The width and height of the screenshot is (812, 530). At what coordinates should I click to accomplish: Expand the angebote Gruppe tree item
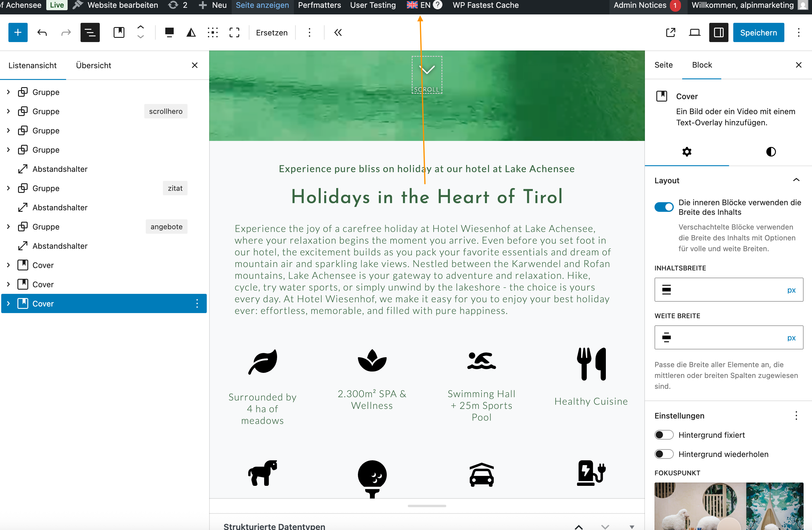point(8,227)
